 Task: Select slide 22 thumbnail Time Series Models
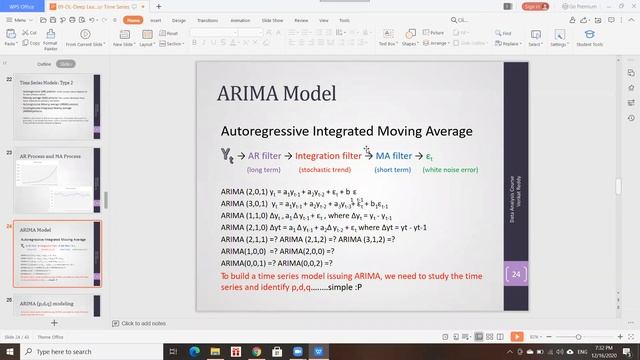[58, 107]
